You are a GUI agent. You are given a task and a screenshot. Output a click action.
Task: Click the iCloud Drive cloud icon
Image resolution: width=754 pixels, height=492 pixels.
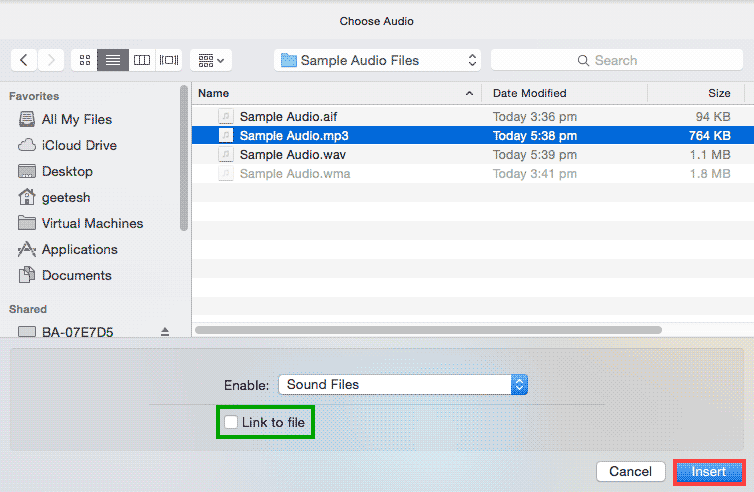[27, 145]
